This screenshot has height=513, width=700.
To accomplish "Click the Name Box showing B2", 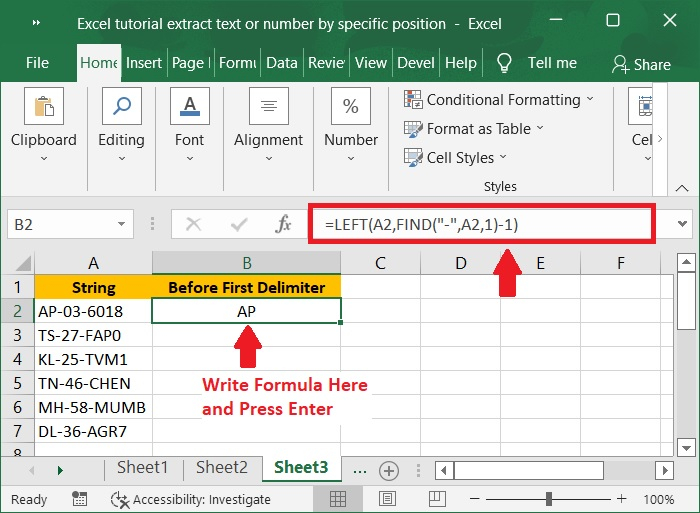I will 70,224.
